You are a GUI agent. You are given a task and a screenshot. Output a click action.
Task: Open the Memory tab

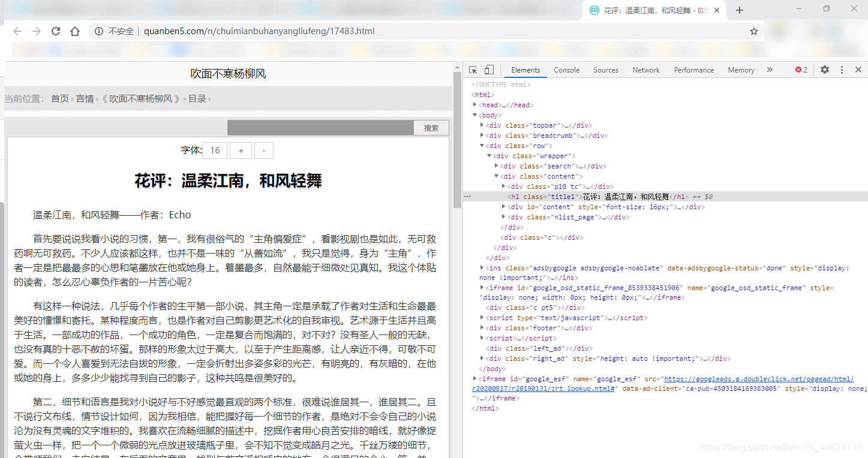pyautogui.click(x=741, y=70)
